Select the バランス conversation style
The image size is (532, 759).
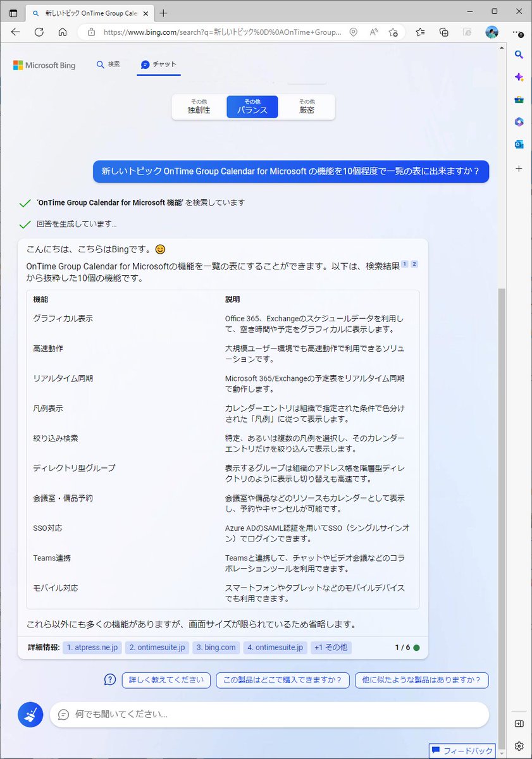point(252,107)
